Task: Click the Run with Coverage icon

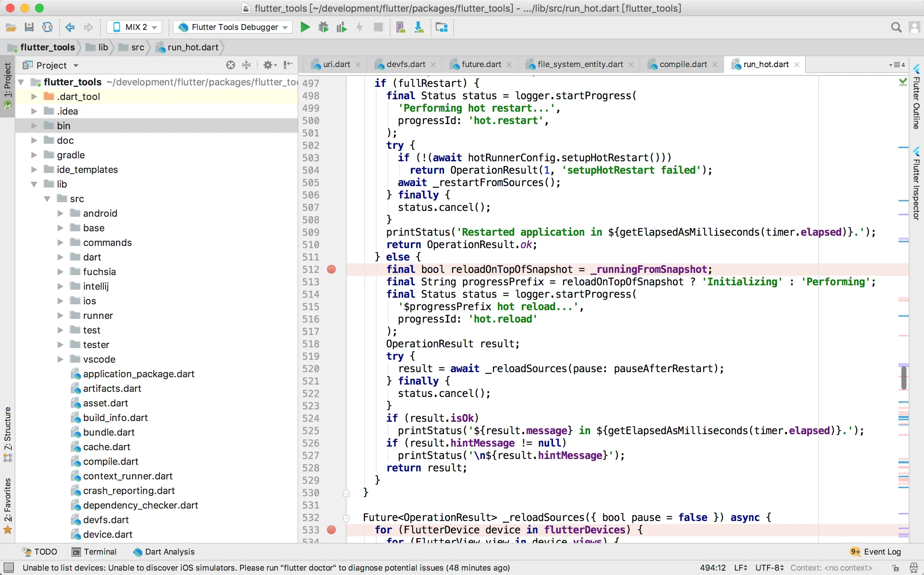Action: click(x=341, y=27)
